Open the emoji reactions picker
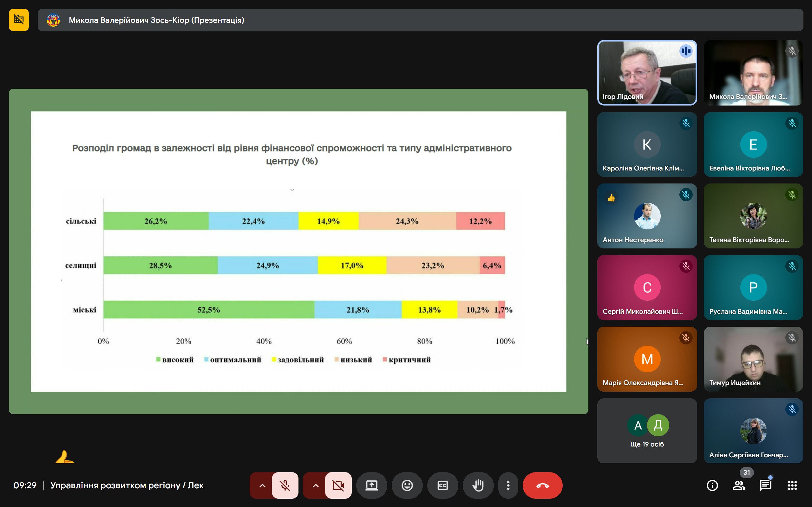The width and height of the screenshot is (812, 507). tap(407, 485)
